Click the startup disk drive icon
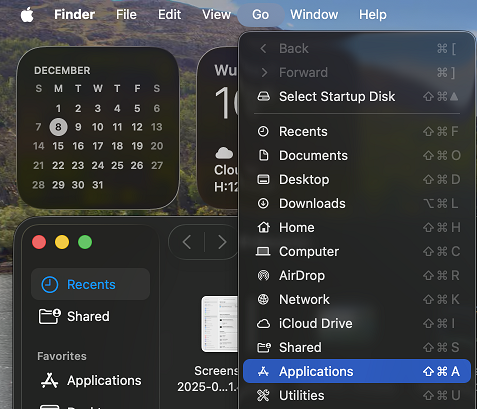 [263, 97]
